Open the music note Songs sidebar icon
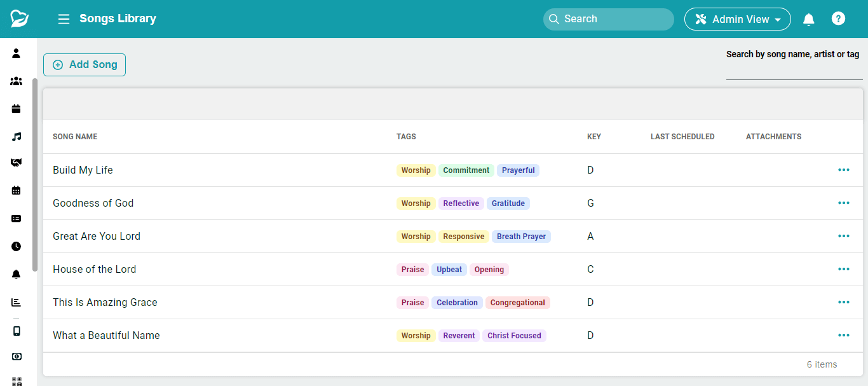 [x=17, y=136]
